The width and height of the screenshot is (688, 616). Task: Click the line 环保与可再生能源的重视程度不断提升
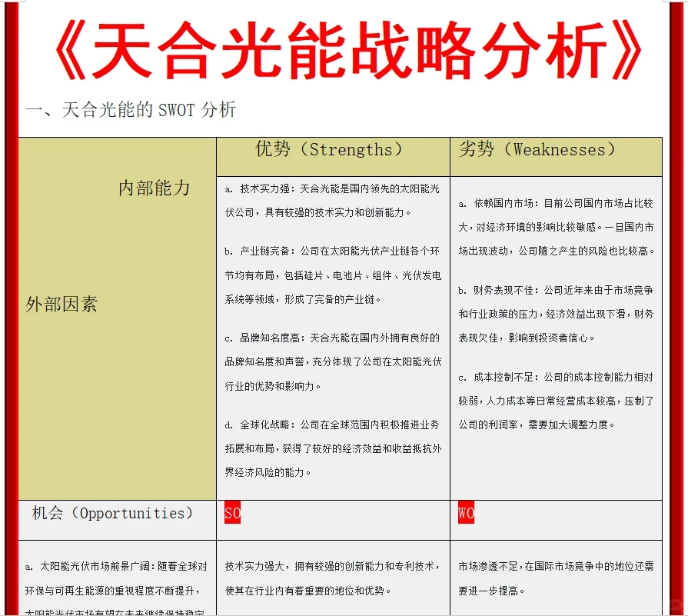point(113,591)
